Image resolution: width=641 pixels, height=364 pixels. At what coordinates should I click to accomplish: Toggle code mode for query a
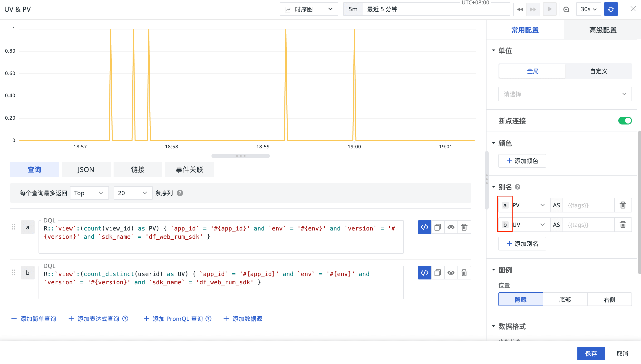[x=424, y=227]
